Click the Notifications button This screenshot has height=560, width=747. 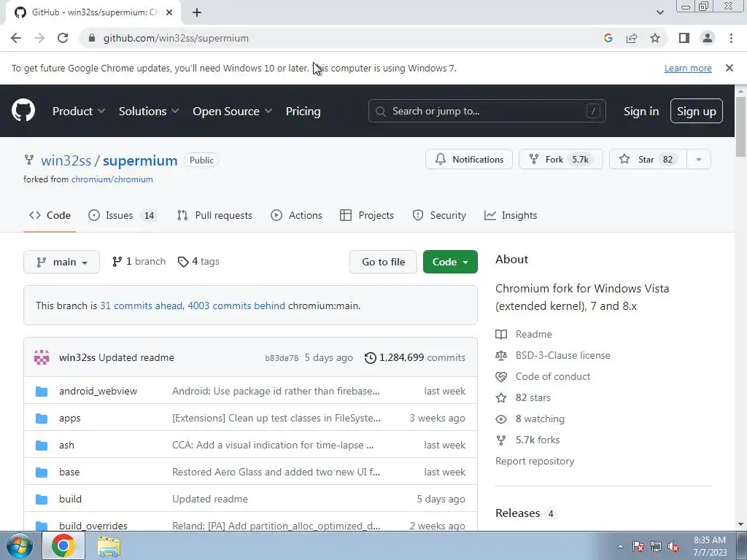(x=469, y=160)
